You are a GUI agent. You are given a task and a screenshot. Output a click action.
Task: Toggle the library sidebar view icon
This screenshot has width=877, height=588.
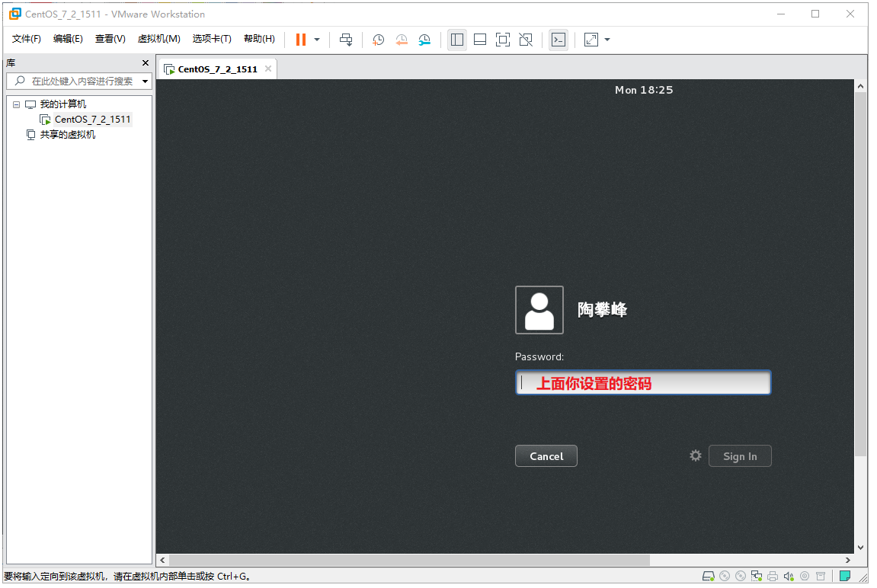[x=457, y=40]
